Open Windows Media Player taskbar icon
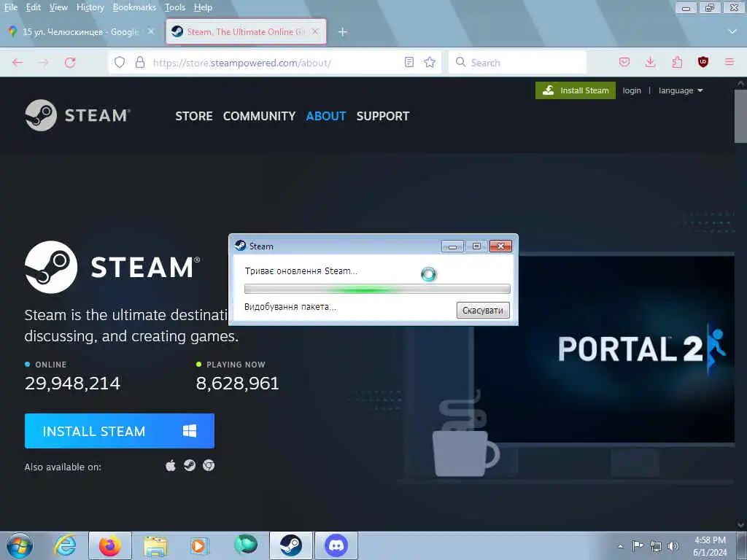Image resolution: width=747 pixels, height=560 pixels. (199, 545)
